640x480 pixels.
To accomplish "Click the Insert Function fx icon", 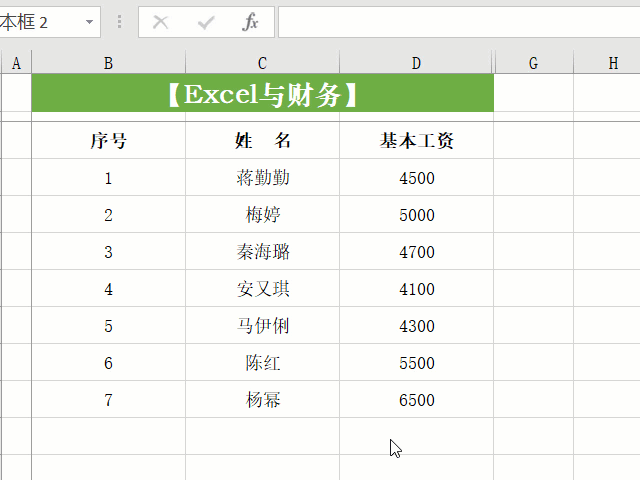I will coord(250,22).
